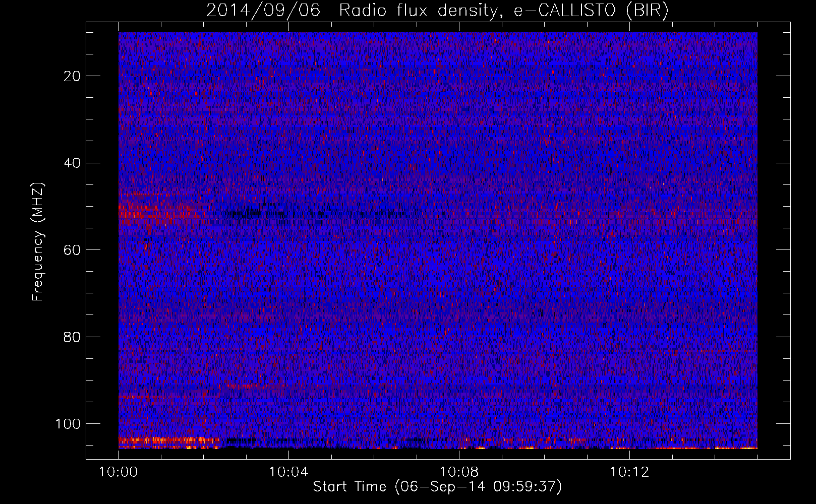Click the frequency tick label 20
The width and height of the screenshot is (816, 504).
(x=72, y=76)
